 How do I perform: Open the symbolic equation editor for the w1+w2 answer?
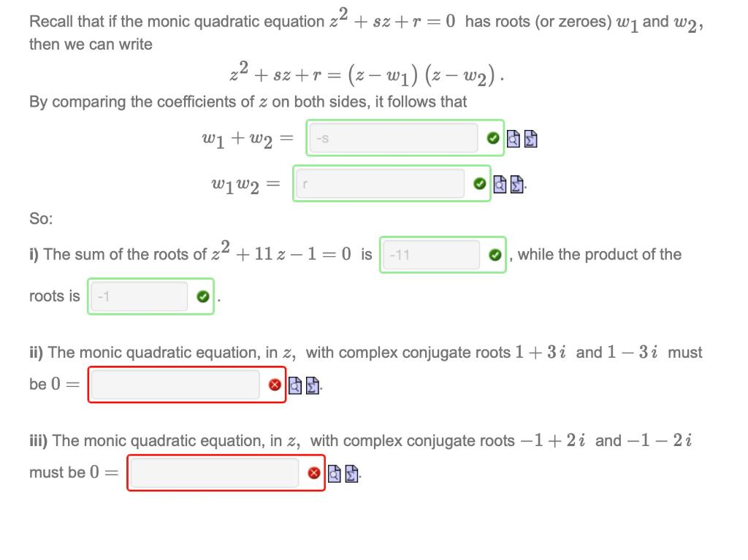pyautogui.click(x=532, y=138)
